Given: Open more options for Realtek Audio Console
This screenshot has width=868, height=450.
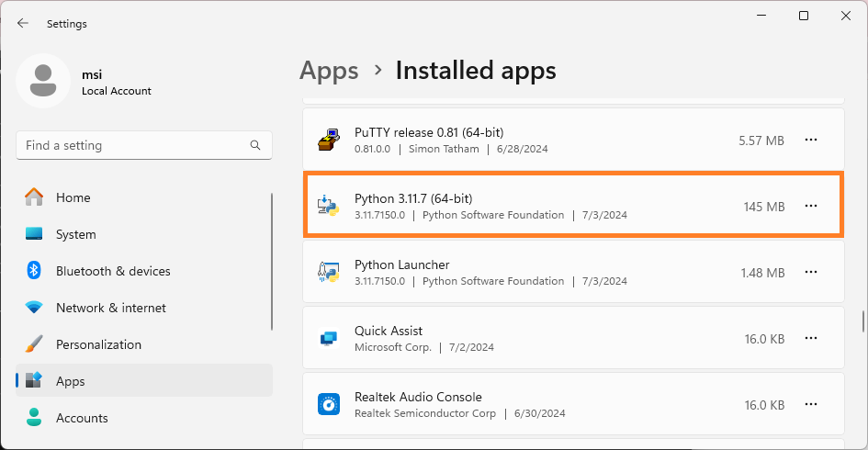Looking at the screenshot, I should pyautogui.click(x=810, y=404).
